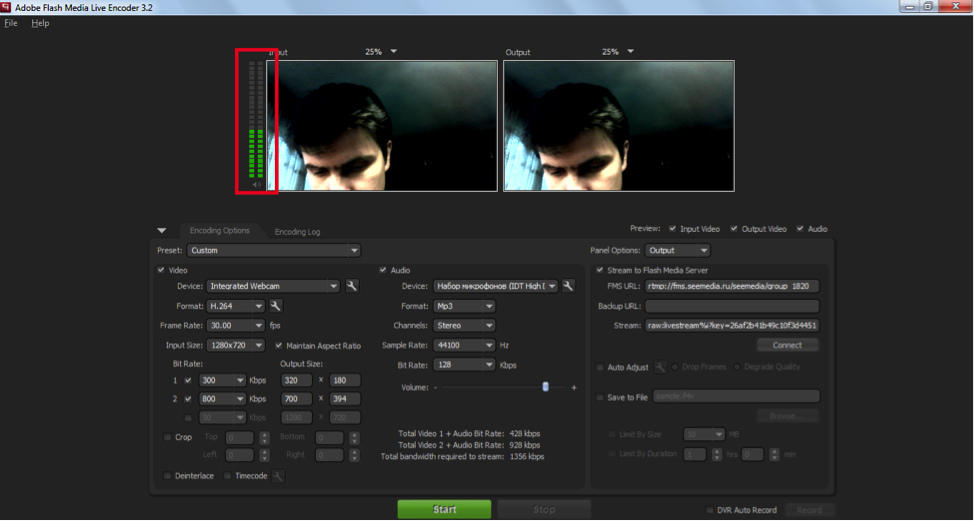Screen dimensions: 974x521
Task: Open the Sample Rate 44100 dropdown
Action: (464, 345)
